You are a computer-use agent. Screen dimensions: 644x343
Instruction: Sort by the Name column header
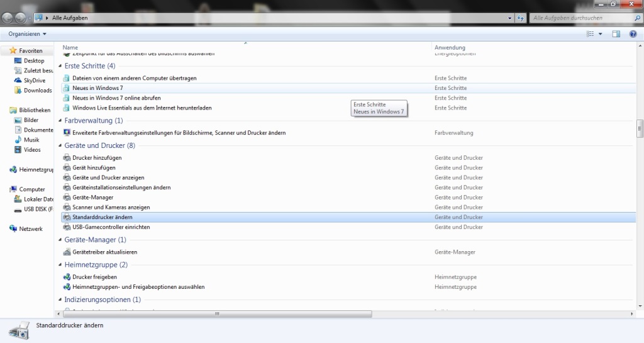[70, 48]
